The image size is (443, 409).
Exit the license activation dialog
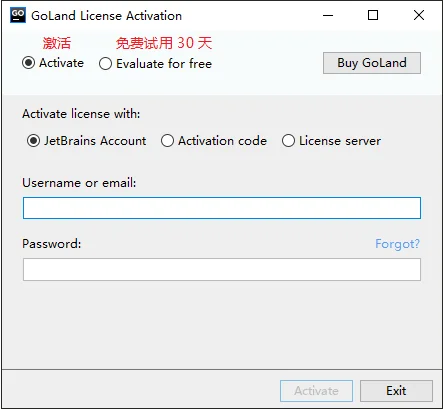pos(396,391)
